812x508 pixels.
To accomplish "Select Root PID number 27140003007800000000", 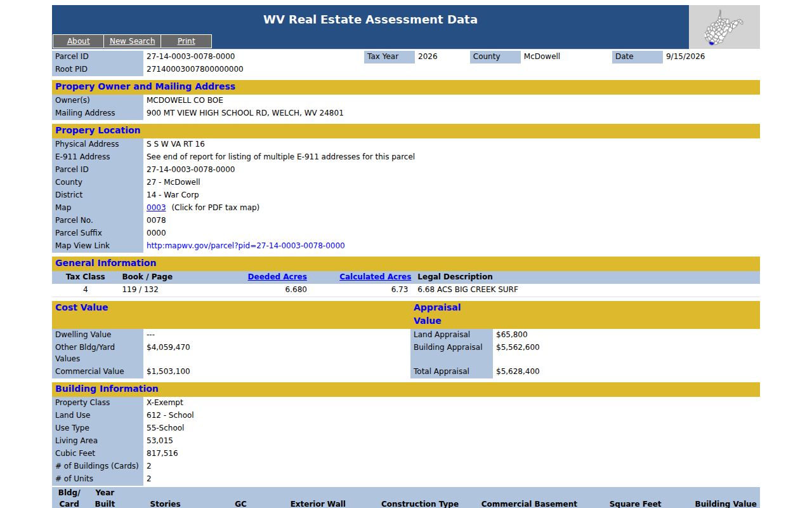I will point(195,69).
